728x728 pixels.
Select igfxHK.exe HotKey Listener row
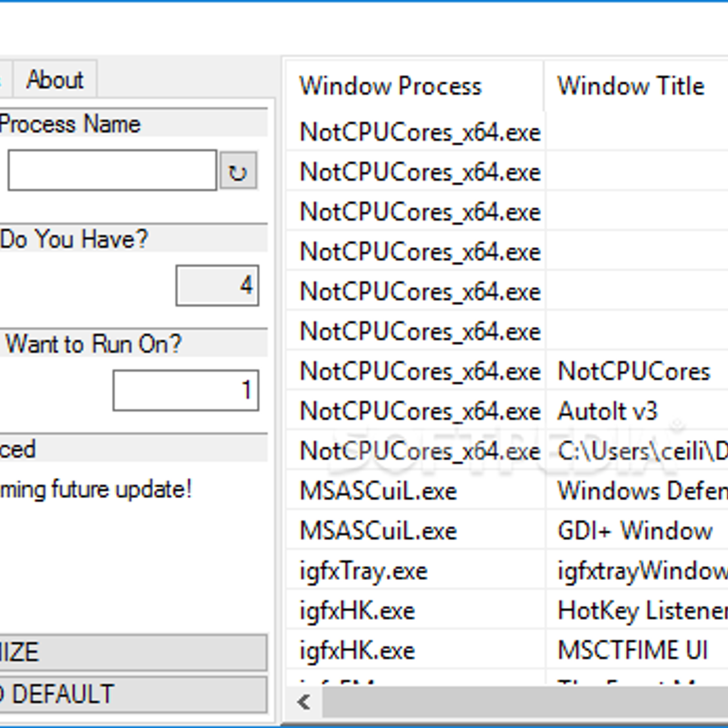(x=507, y=611)
